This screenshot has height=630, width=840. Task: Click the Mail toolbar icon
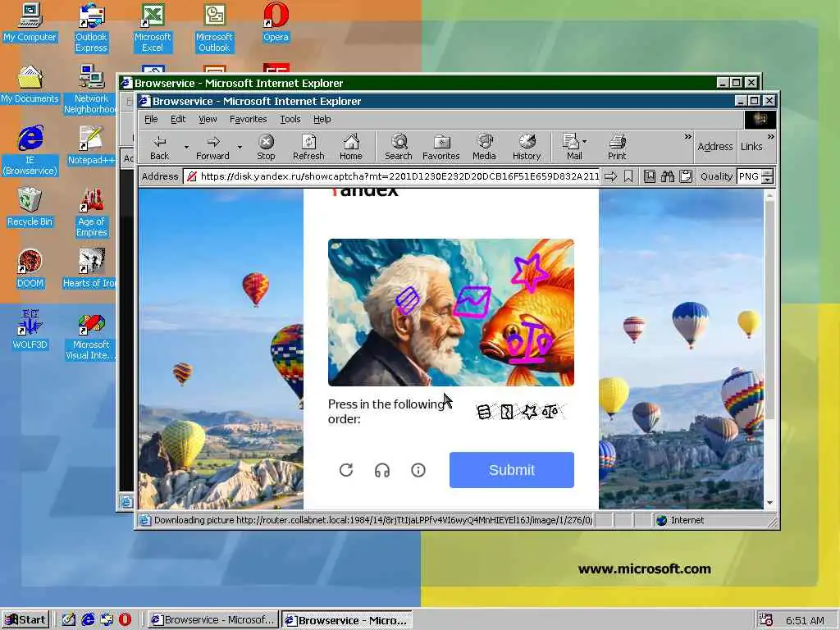pos(572,148)
